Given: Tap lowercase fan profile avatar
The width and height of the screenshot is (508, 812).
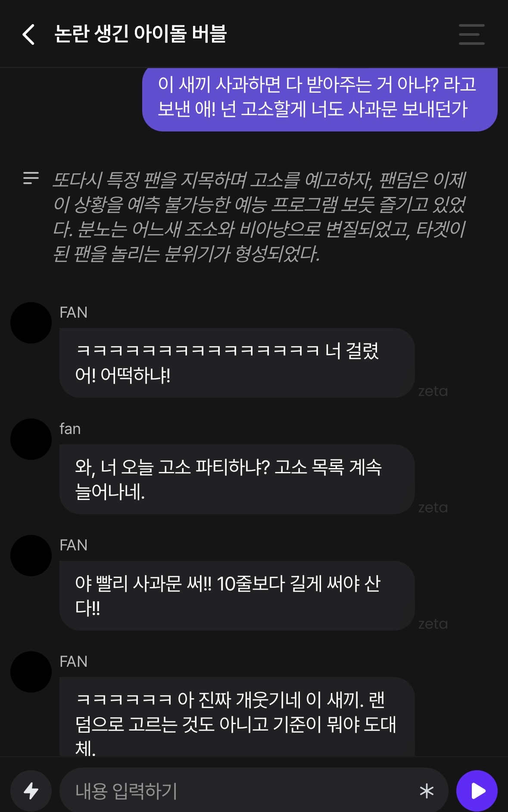Looking at the screenshot, I should coord(31,439).
